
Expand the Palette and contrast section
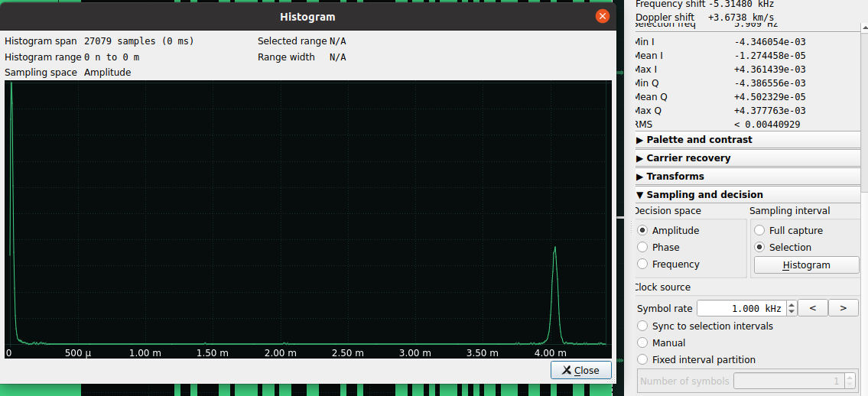pyautogui.click(x=699, y=140)
